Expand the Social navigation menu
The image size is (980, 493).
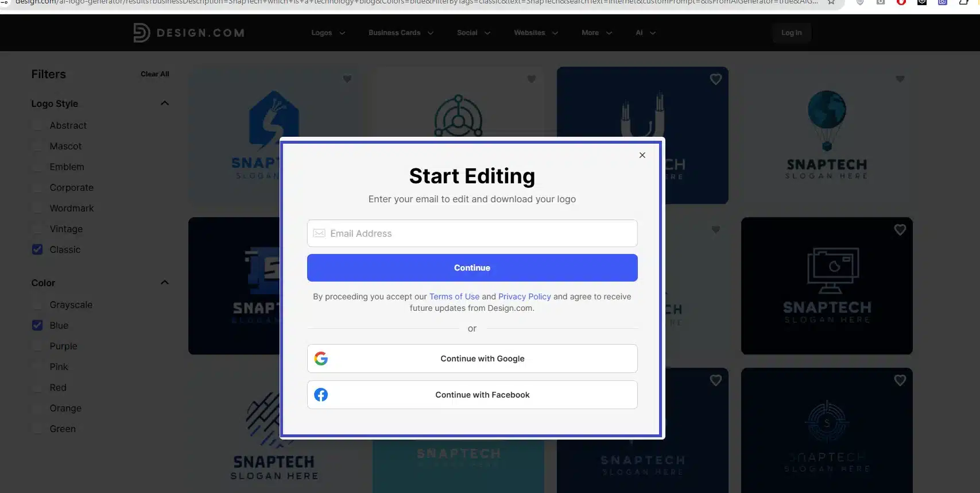pyautogui.click(x=474, y=33)
